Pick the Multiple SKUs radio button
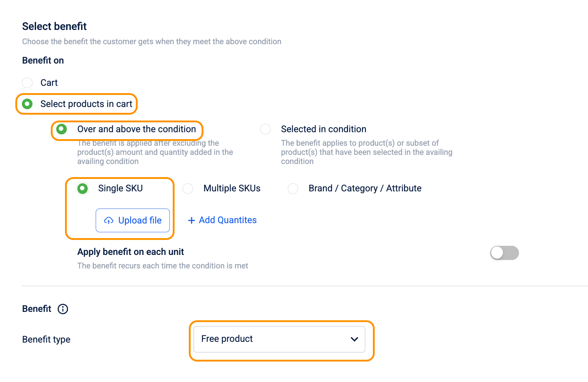 188,188
